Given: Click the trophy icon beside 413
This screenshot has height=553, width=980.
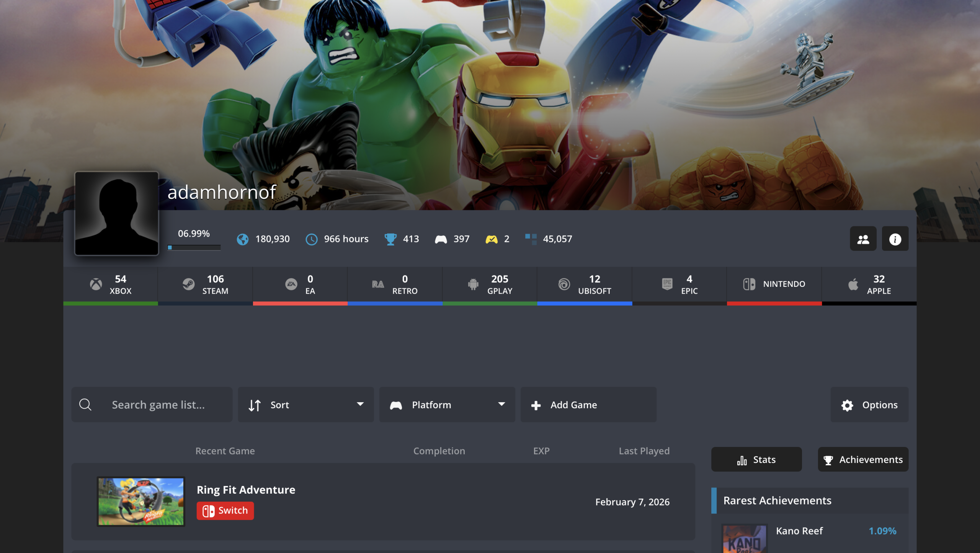Looking at the screenshot, I should coord(390,239).
